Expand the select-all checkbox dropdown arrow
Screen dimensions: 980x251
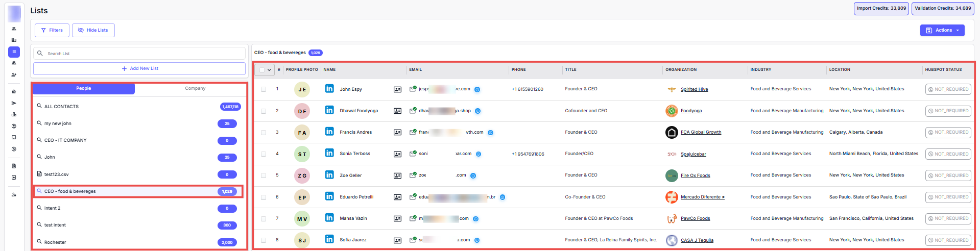269,70
